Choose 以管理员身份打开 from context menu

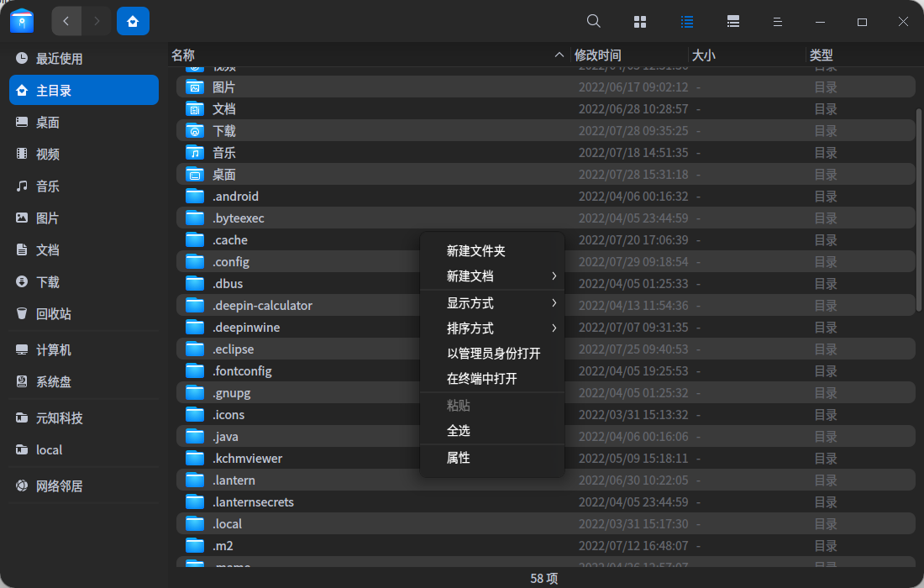(x=492, y=354)
